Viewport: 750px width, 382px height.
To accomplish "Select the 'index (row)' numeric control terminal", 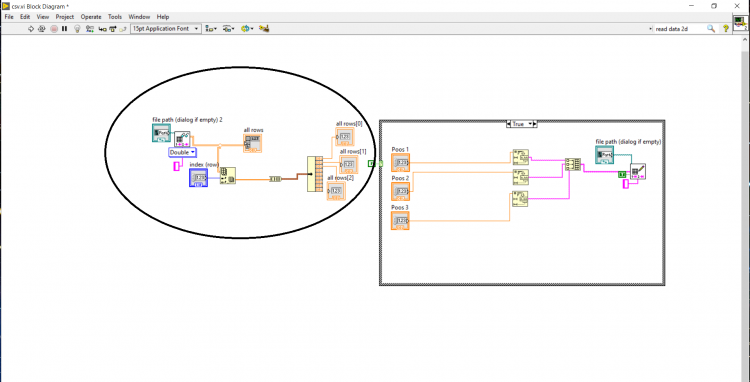I will coord(199,177).
